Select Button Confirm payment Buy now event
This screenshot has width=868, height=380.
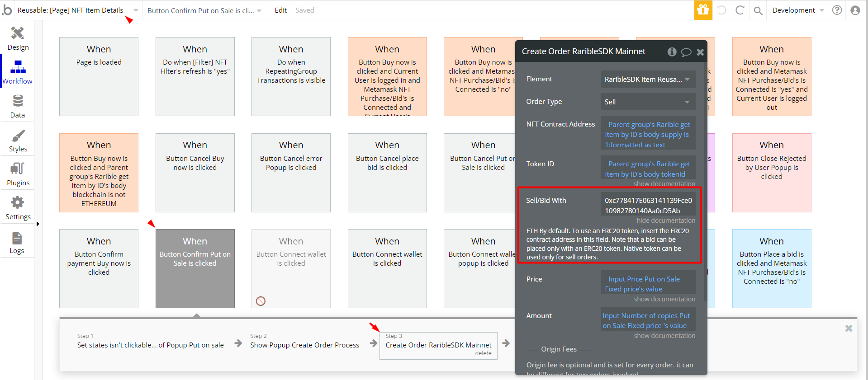click(x=99, y=268)
